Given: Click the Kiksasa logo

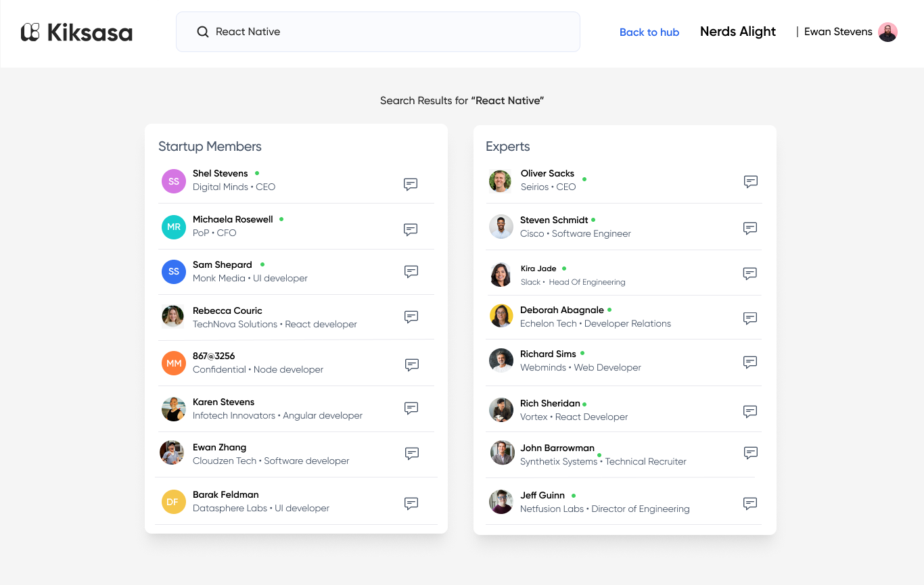Looking at the screenshot, I should coord(76,32).
